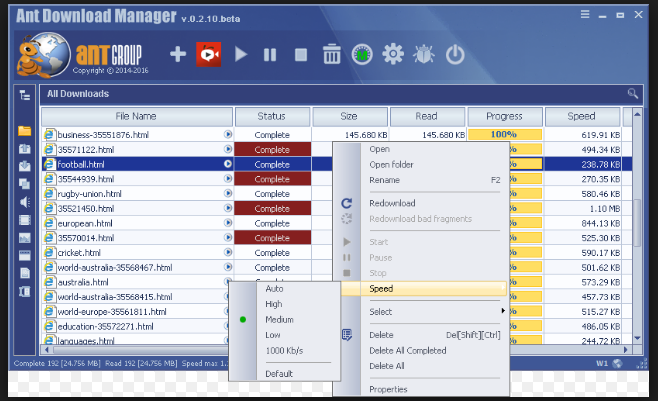Open the red video grabber tool

pyautogui.click(x=209, y=54)
